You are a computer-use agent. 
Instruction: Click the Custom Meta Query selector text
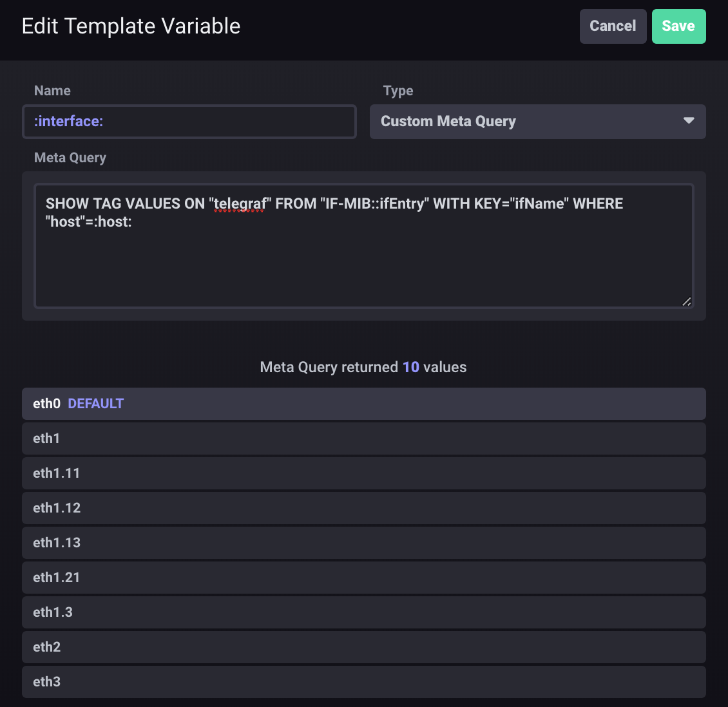(448, 121)
